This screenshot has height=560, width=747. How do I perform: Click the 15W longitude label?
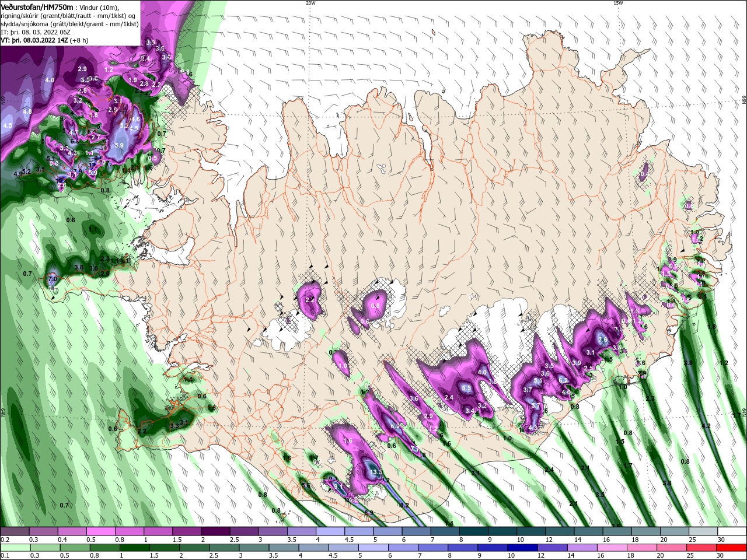coord(617,3)
